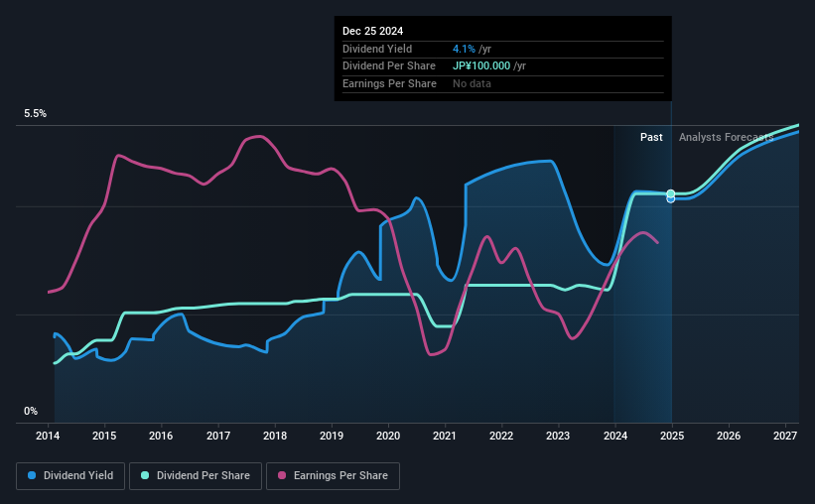
Task: Click the 2020 x-axis label
Action: pos(388,436)
